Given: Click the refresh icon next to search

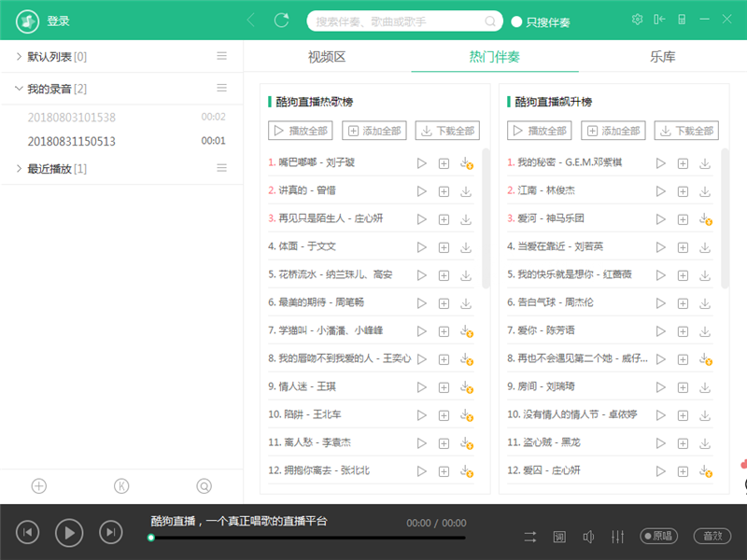Looking at the screenshot, I should [282, 20].
